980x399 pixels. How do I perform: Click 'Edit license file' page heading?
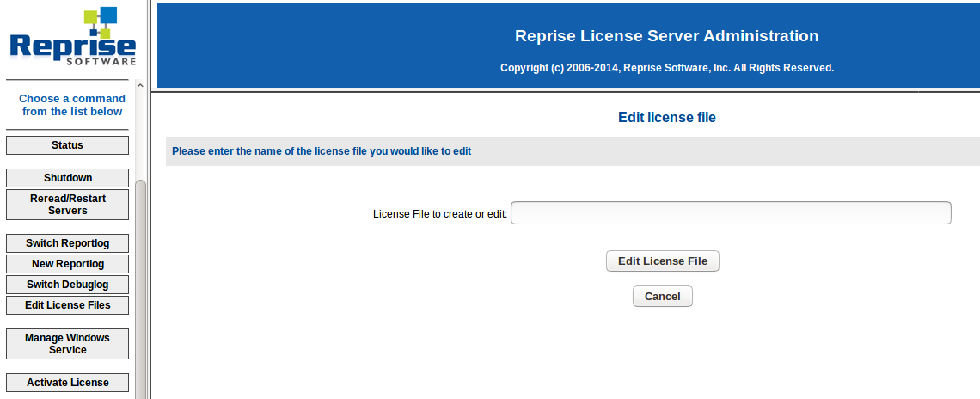667,118
